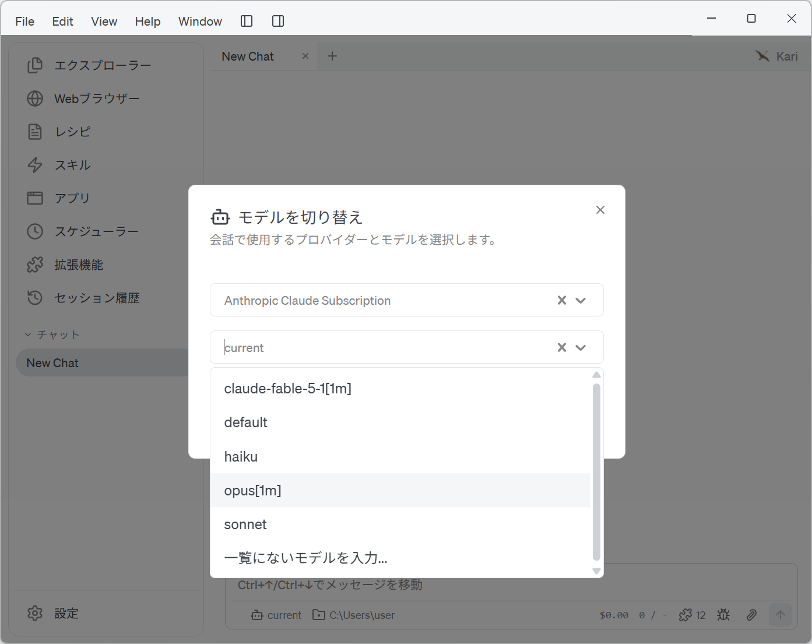
Task: Collapse the チャット section in sidebar
Action: click(27, 335)
